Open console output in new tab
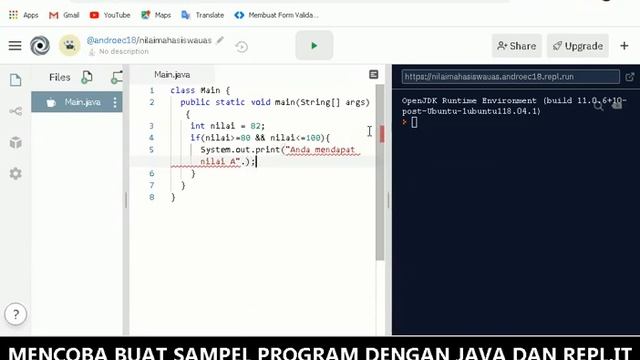This screenshot has width=640, height=360. coord(630,77)
